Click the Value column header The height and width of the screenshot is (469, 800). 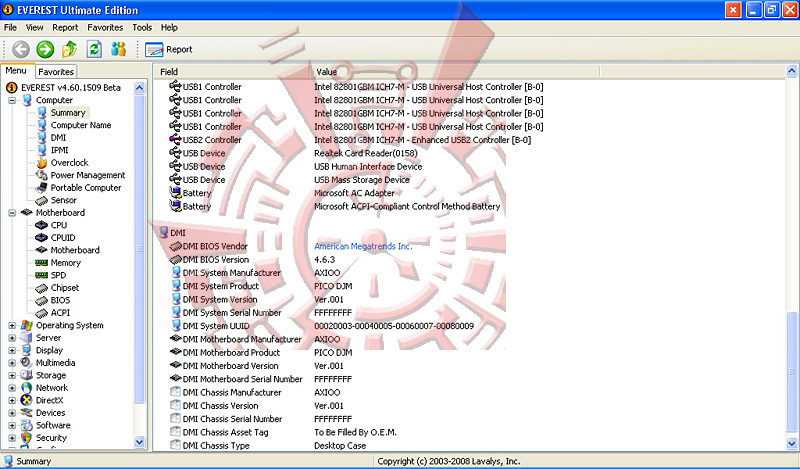tap(456, 72)
